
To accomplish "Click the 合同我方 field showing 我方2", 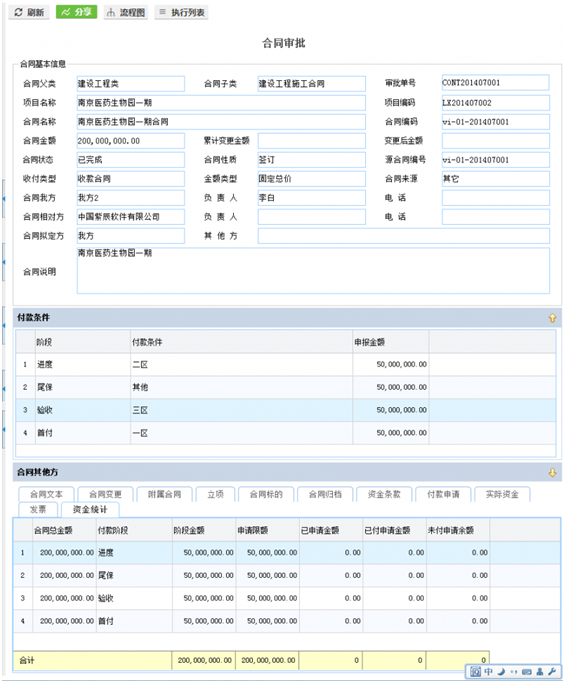I will 131,198.
